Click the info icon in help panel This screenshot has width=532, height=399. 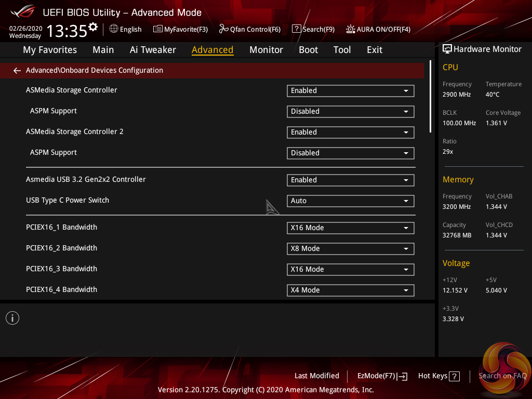click(x=12, y=318)
